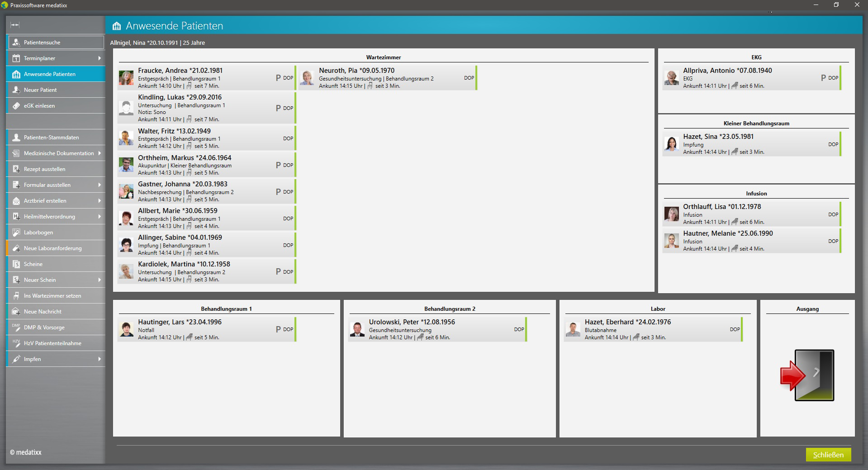
Task: Click the Ins Wartezimmer setzen chair icon
Action: click(x=16, y=296)
